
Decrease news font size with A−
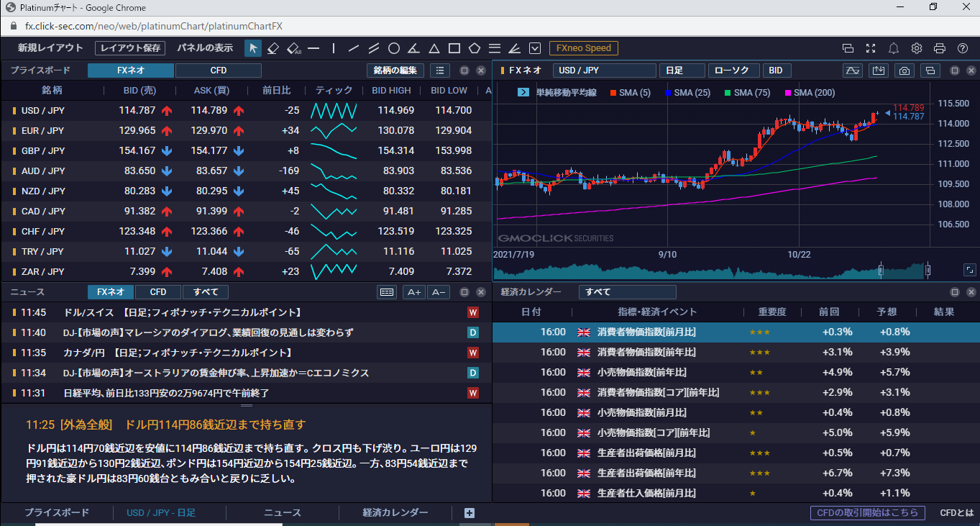(438, 292)
